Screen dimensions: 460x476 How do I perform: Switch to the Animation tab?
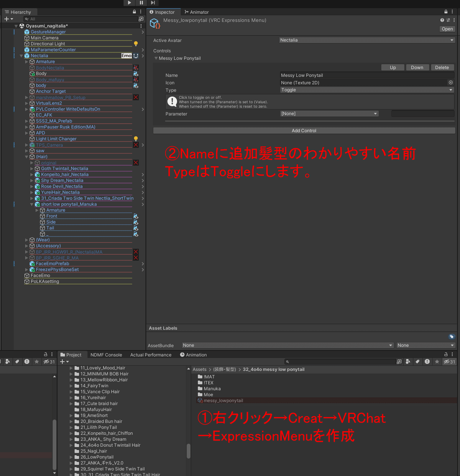tap(193, 355)
